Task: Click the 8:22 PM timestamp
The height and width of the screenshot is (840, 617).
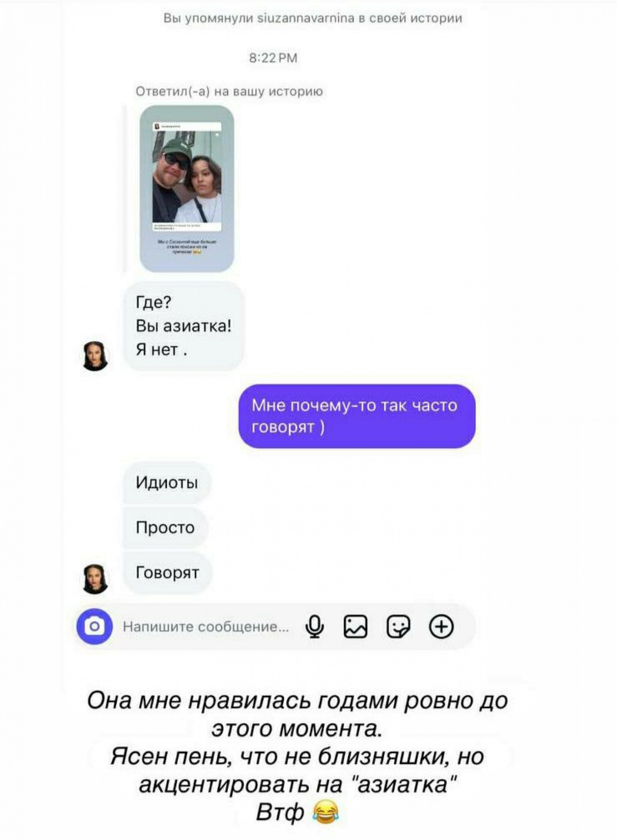Action: click(x=273, y=58)
